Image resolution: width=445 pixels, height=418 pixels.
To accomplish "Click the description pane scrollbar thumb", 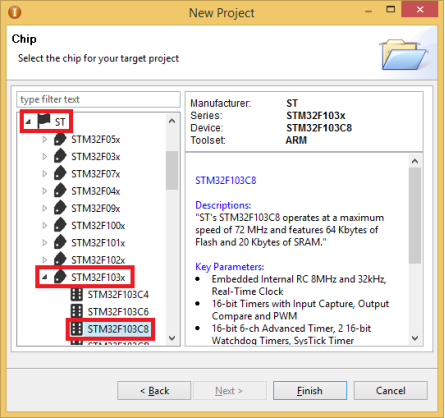I will (x=415, y=215).
